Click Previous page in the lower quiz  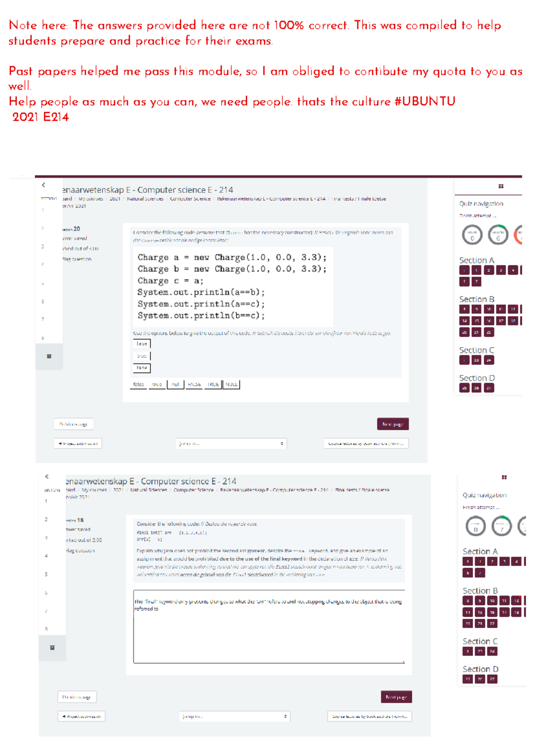(77, 697)
